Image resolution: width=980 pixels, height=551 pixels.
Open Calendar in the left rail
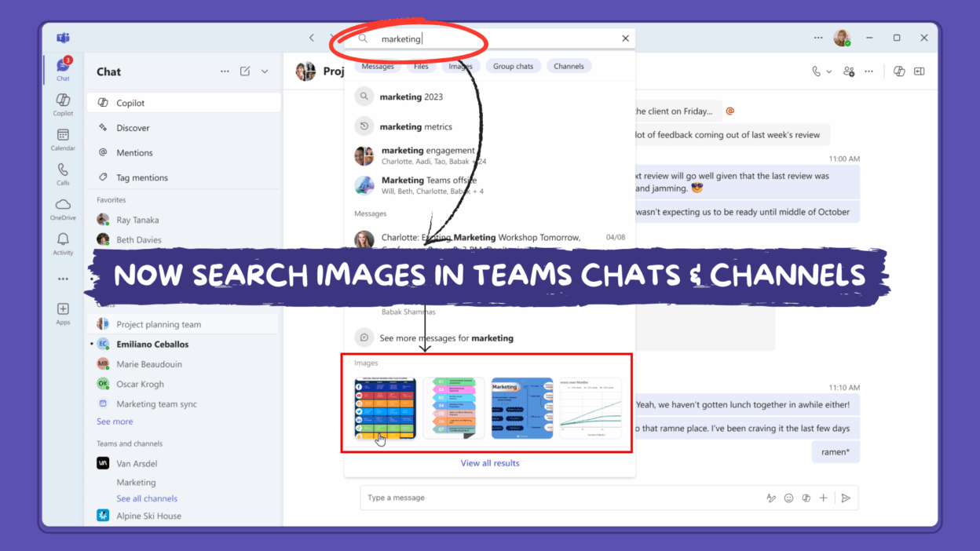tap(63, 140)
